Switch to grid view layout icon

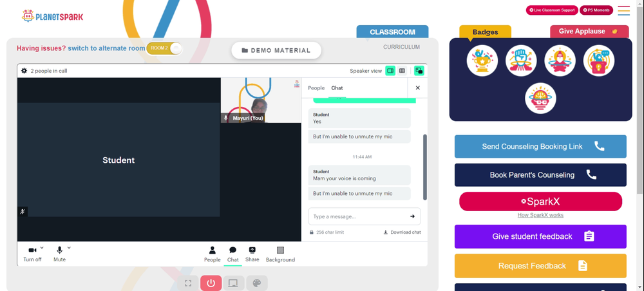(402, 71)
